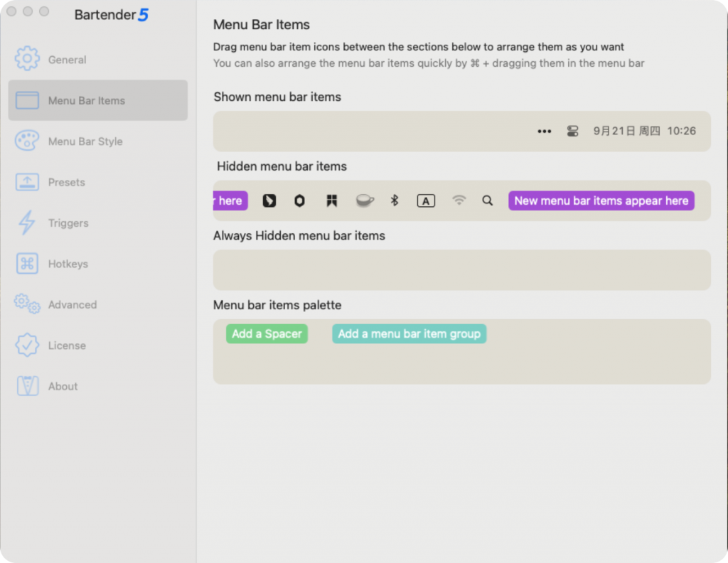Select the Wi-Fi icon in hidden items
Screen dimensions: 728x563
(459, 200)
